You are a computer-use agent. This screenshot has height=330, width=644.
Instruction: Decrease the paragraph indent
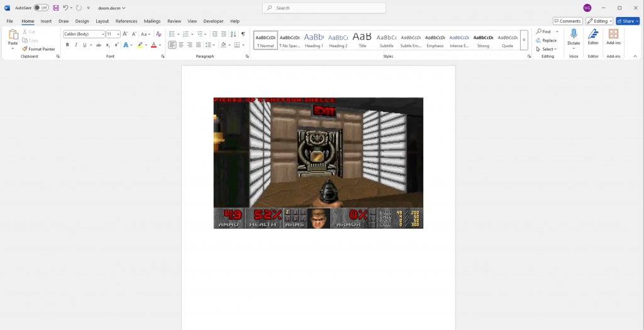coord(215,34)
